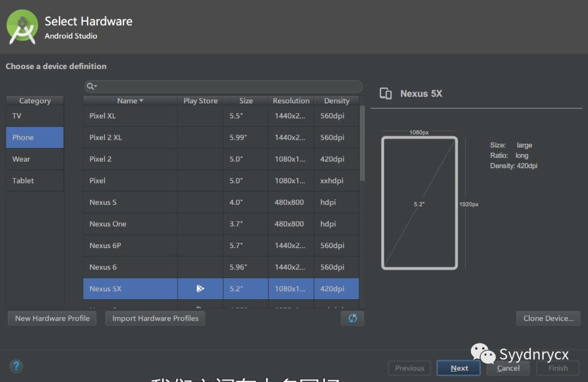Select the Nexus 5X device name cell

pyautogui.click(x=130, y=288)
